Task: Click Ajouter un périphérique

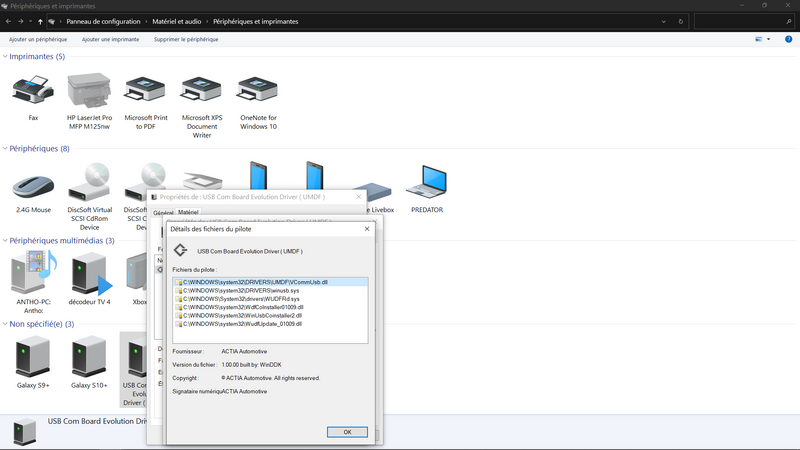Action: pyautogui.click(x=38, y=39)
